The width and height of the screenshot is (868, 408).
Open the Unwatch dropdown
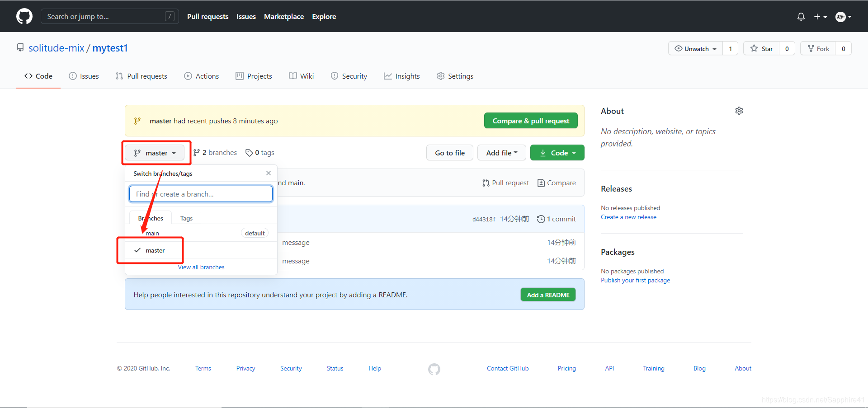695,48
